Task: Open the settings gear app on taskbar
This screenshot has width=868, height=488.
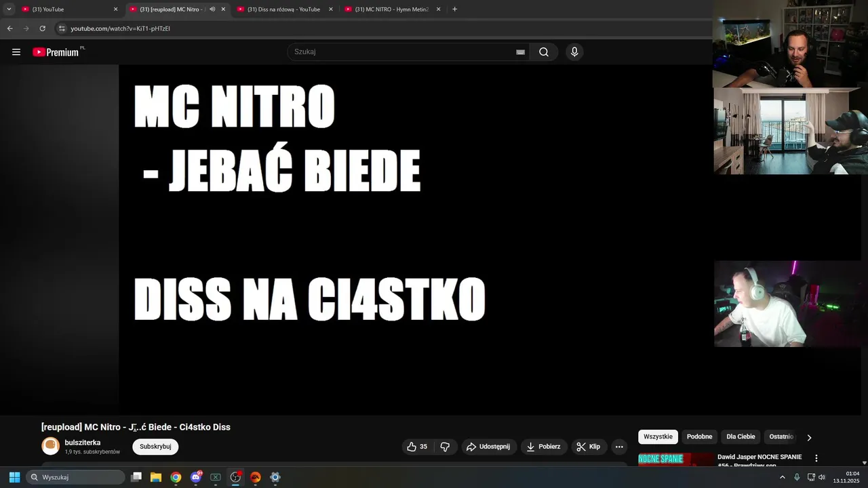Action: click(275, 477)
